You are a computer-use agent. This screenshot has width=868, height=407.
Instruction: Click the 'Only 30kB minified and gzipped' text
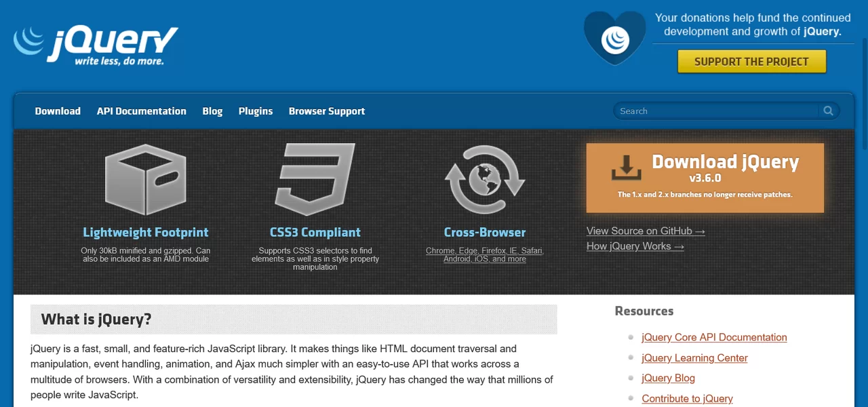pos(146,254)
